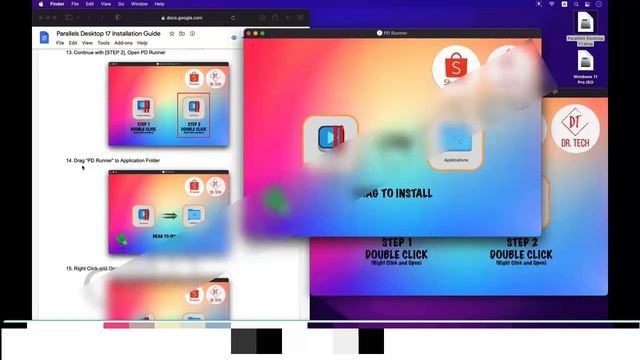640x360 pixels.
Task: Open a new tab in Safari
Action: [288, 18]
